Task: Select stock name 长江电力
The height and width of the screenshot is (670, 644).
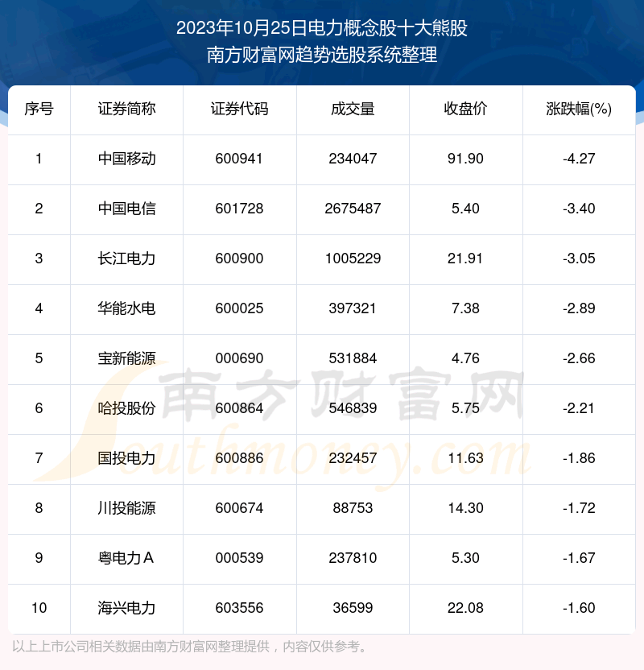Action: 127,258
